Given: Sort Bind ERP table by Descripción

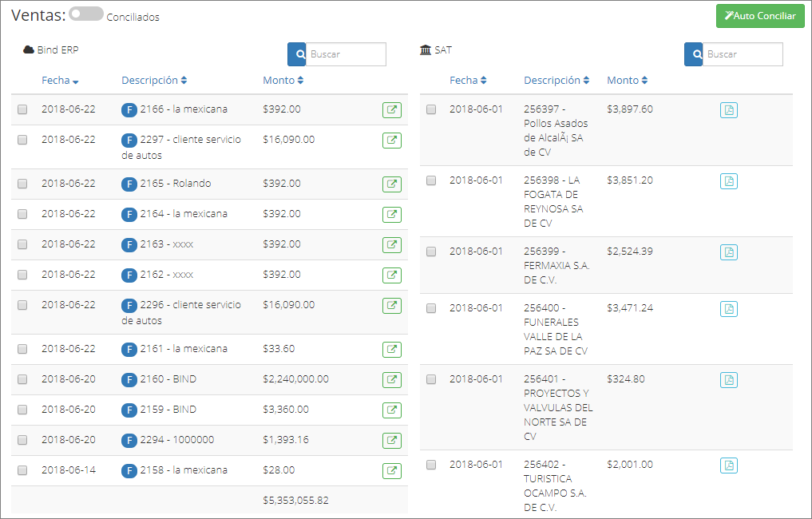Looking at the screenshot, I should point(154,81).
